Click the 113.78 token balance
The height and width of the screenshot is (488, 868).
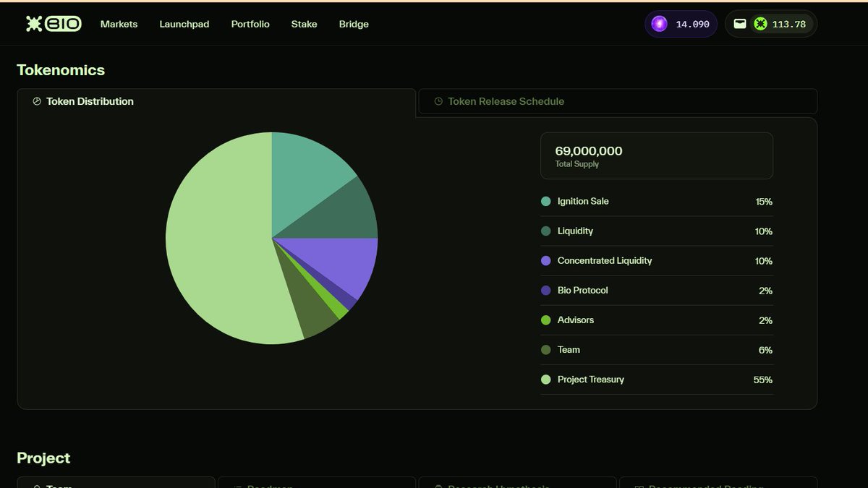click(x=789, y=24)
